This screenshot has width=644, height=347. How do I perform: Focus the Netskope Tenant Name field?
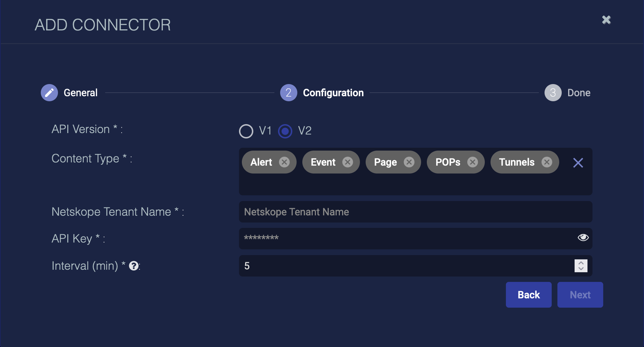[x=415, y=212]
